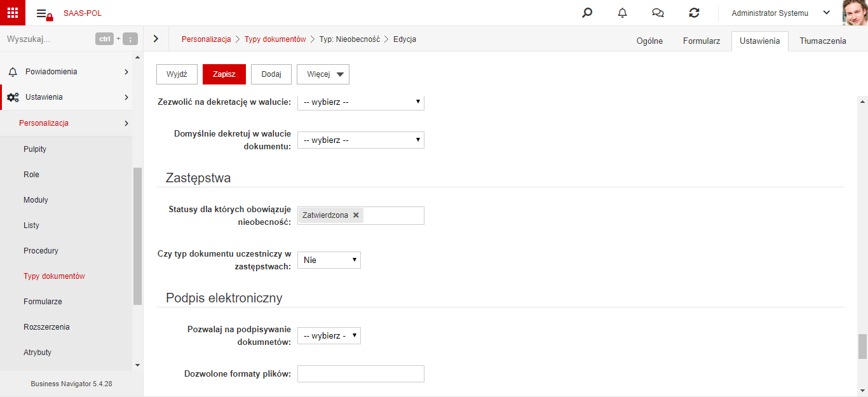Open Zezwolić na dekretację w walucie dropdown
Screen dimensions: 868x397
point(361,102)
